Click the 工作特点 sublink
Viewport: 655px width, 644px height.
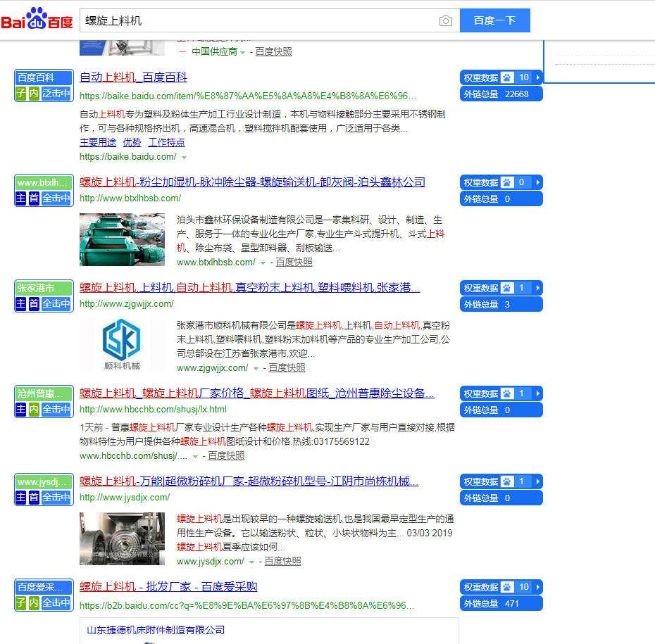click(x=166, y=142)
